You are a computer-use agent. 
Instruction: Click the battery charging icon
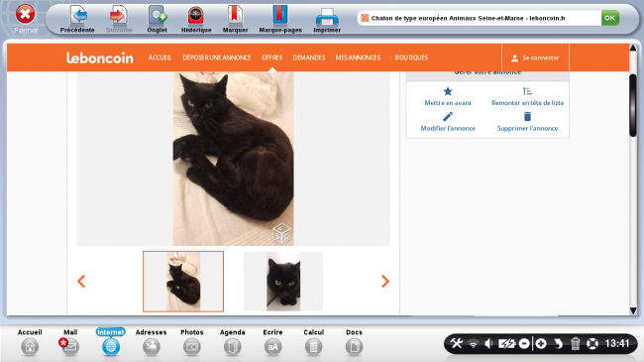click(x=506, y=343)
